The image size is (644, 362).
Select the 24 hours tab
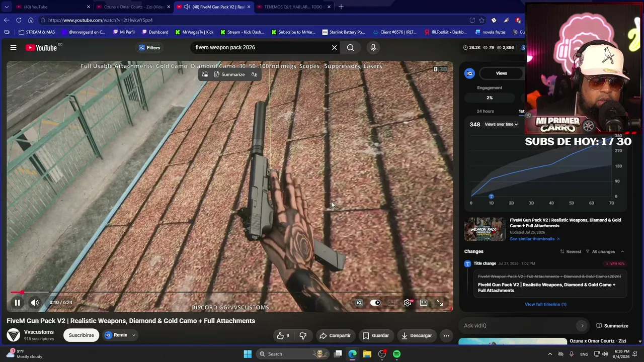tap(486, 111)
